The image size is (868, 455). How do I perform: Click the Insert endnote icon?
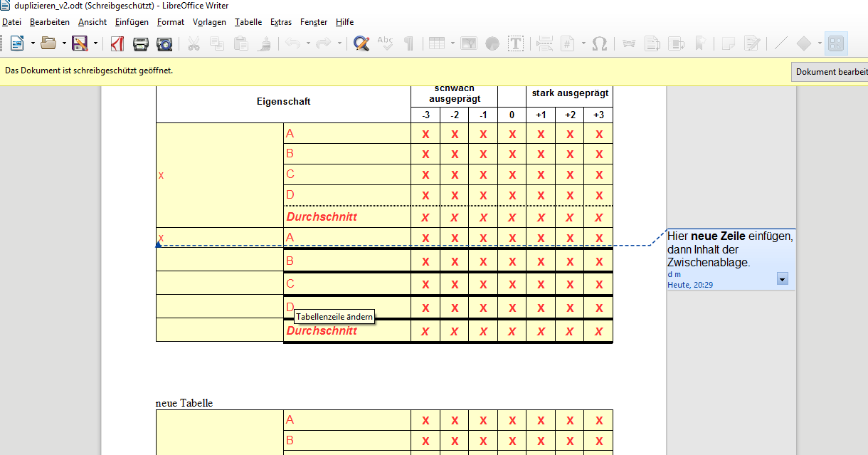coord(676,43)
